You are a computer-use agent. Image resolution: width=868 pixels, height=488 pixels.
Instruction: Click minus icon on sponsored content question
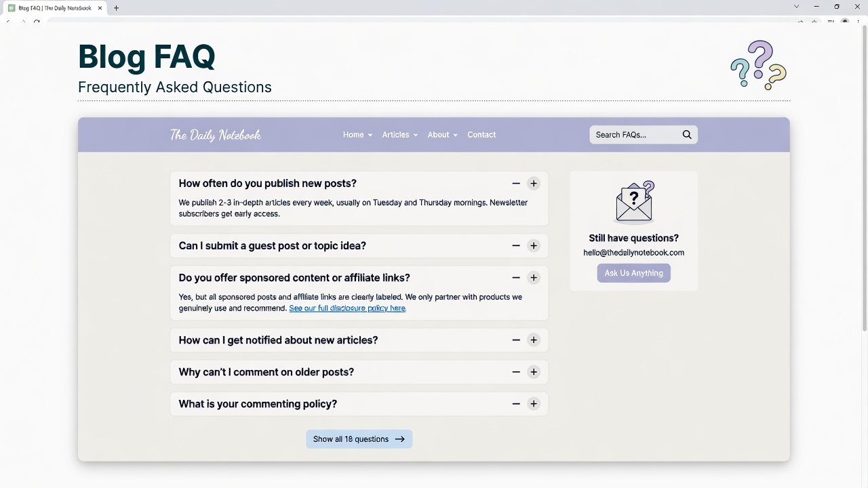click(516, 278)
